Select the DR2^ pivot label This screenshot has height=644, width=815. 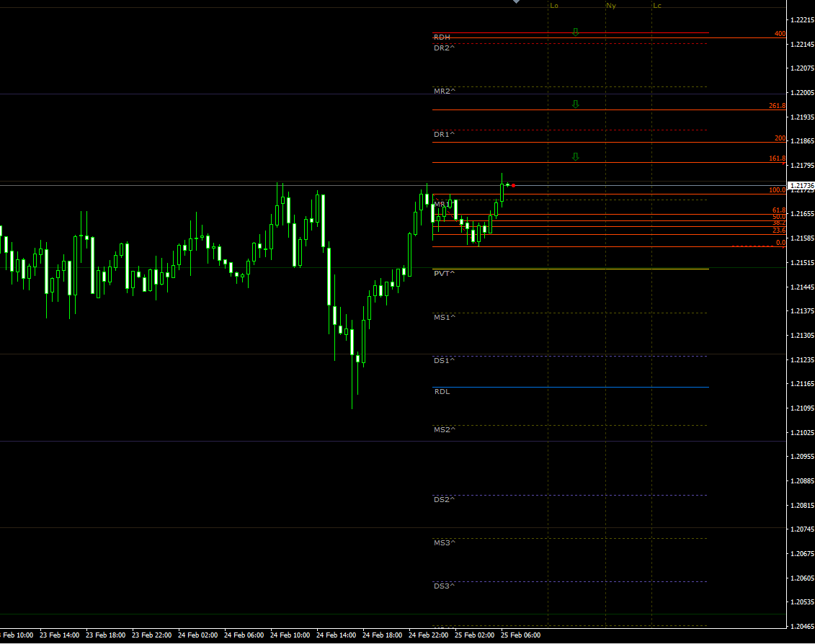pos(445,48)
